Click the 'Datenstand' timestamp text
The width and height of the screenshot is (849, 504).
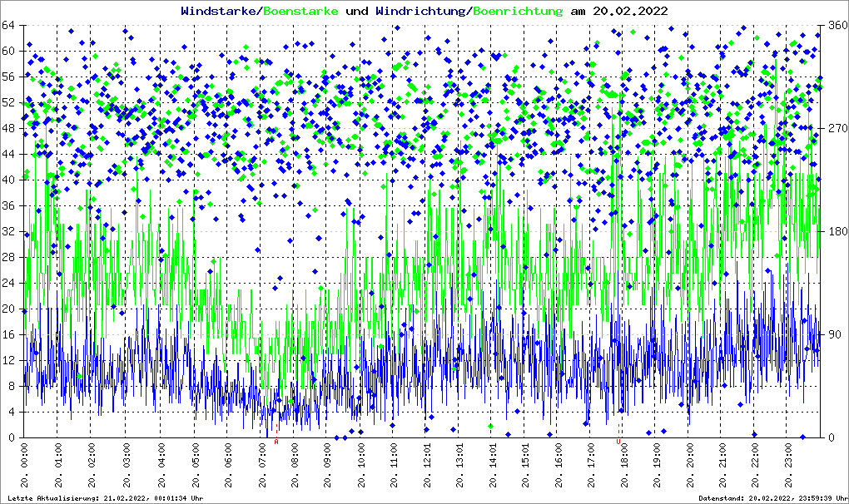click(772, 498)
